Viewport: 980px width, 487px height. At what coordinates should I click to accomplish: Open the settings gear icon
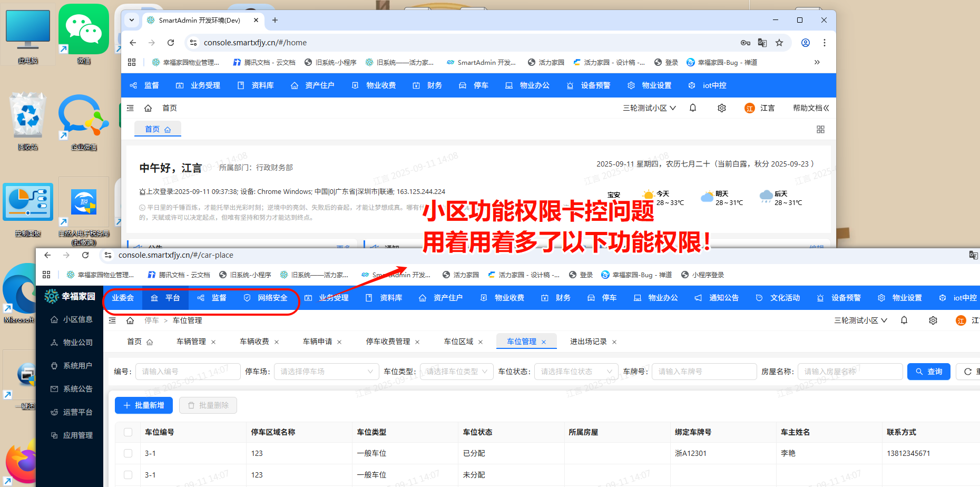tap(933, 320)
